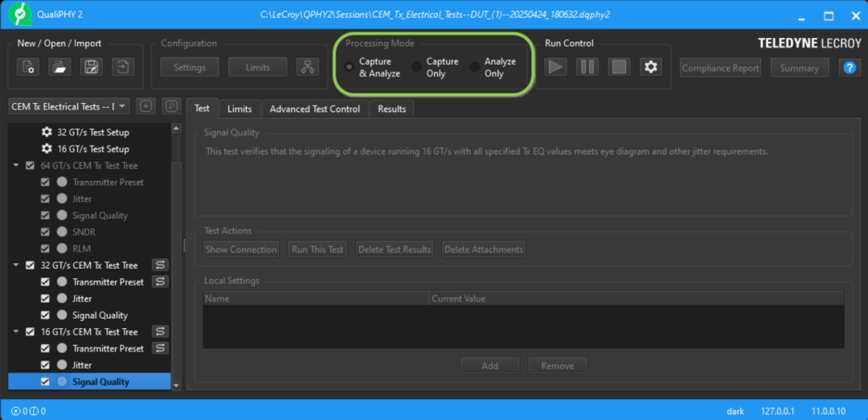The height and width of the screenshot is (420, 868).
Task: Click the status circle of 64 GT/s RLM
Action: click(62, 249)
